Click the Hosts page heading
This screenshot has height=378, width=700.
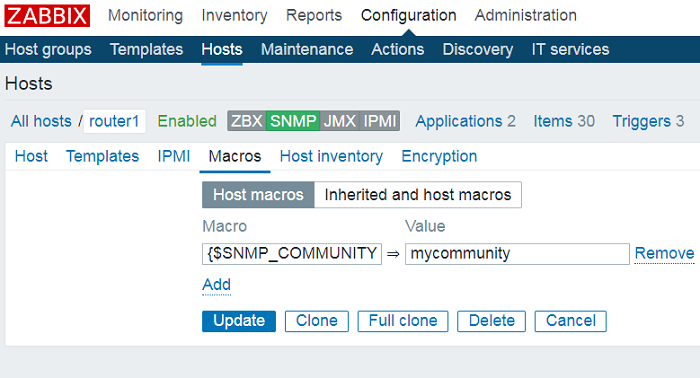29,84
